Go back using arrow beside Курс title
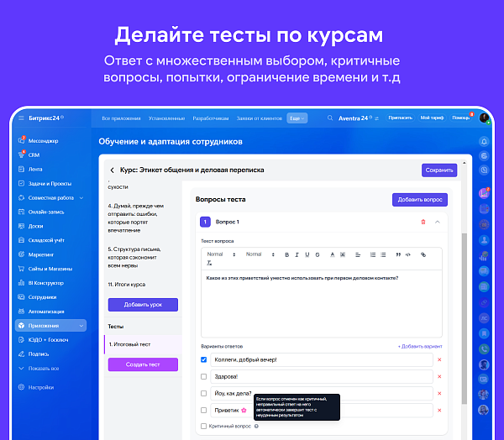This screenshot has width=504, height=440. pyautogui.click(x=112, y=170)
